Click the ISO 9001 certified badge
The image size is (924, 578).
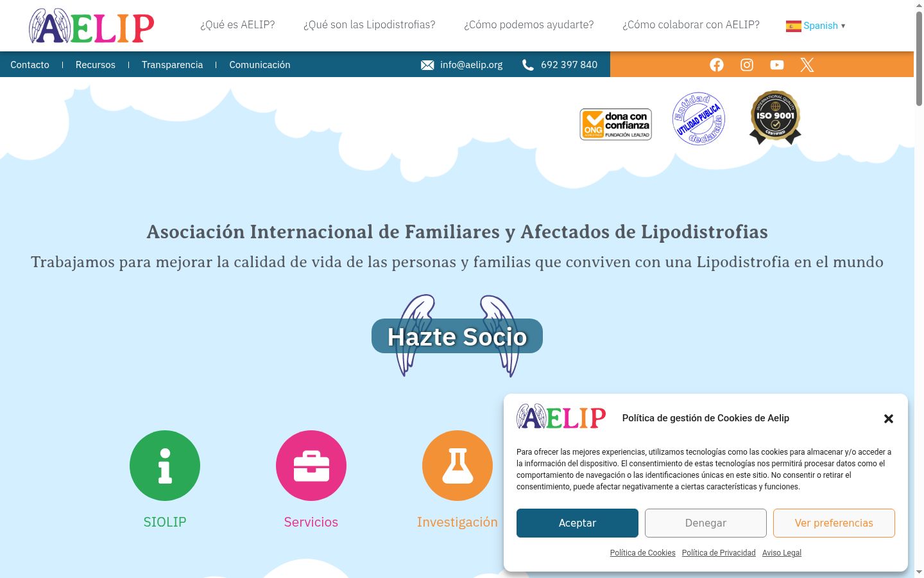776,118
